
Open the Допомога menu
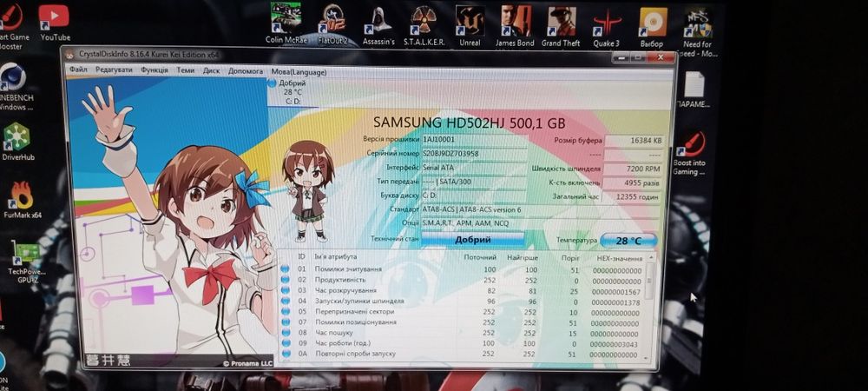[x=246, y=71]
